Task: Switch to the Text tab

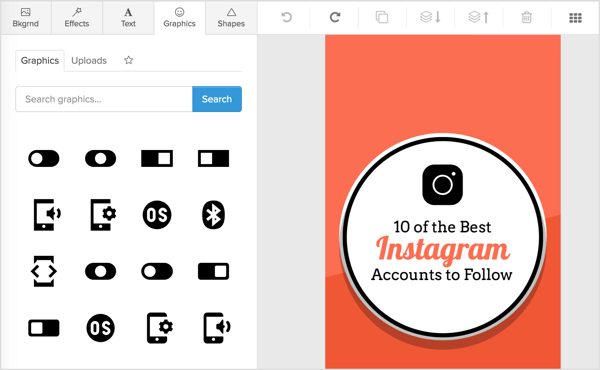Action: pyautogui.click(x=128, y=18)
